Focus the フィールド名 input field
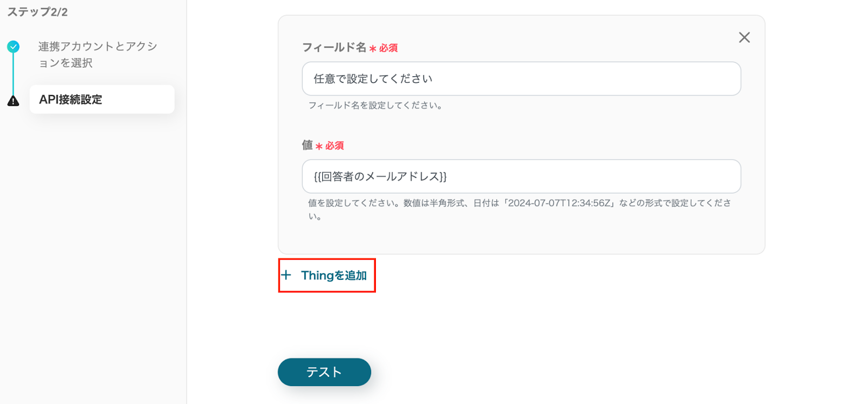 click(521, 79)
